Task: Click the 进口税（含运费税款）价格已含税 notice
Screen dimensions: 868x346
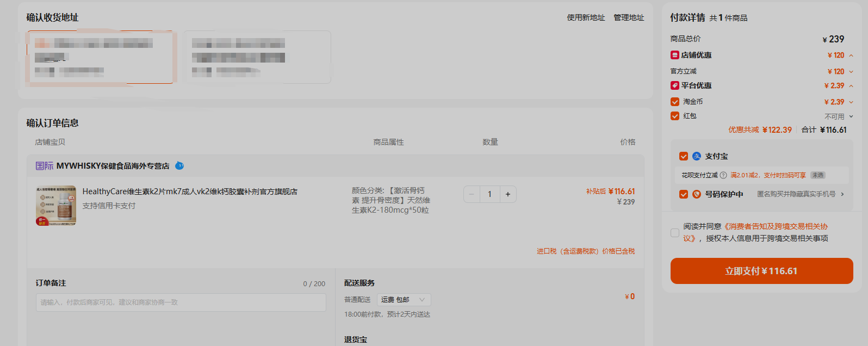Action: tap(586, 251)
